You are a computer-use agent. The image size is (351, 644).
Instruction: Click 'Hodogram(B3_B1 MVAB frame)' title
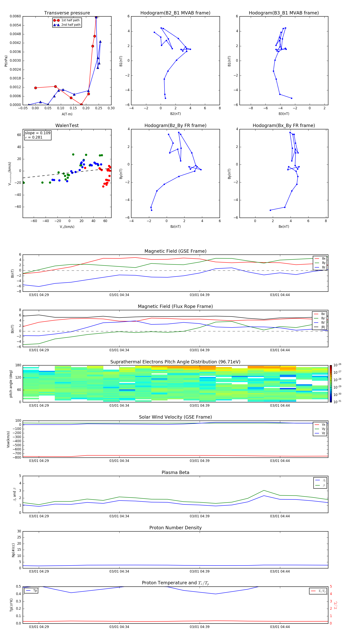coord(284,13)
